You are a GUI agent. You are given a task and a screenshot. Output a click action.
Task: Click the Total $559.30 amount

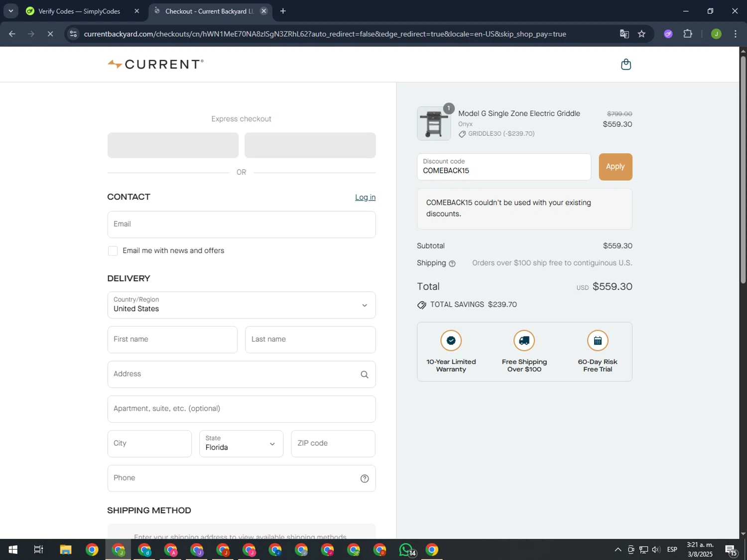pos(612,287)
